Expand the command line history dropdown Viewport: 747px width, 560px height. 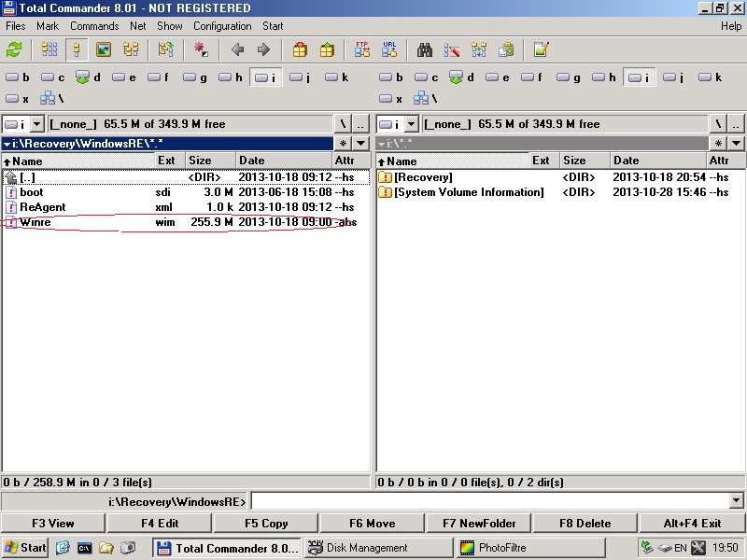pyautogui.click(x=737, y=501)
